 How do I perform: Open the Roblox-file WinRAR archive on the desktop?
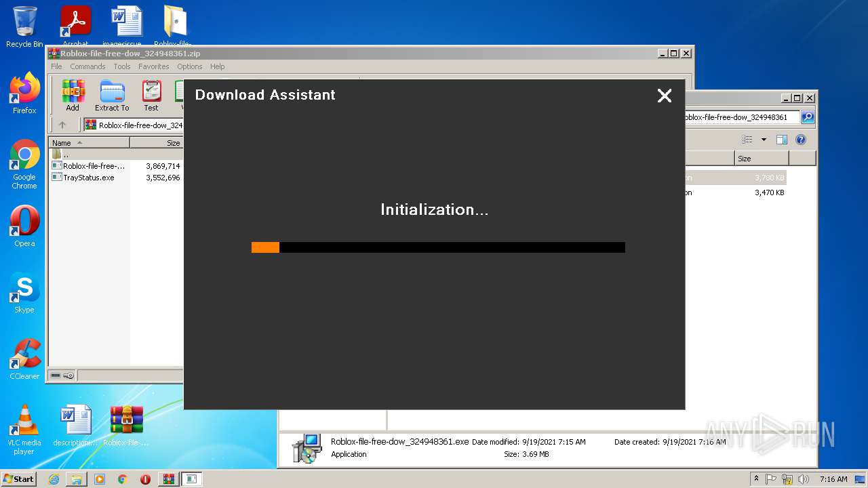(x=126, y=426)
